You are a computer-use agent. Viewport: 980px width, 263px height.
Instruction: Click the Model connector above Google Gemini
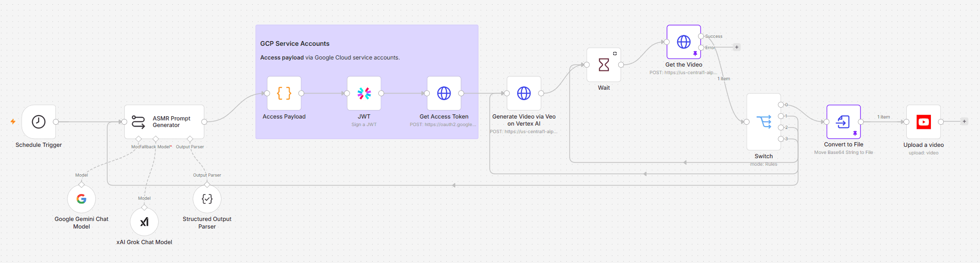click(81, 185)
